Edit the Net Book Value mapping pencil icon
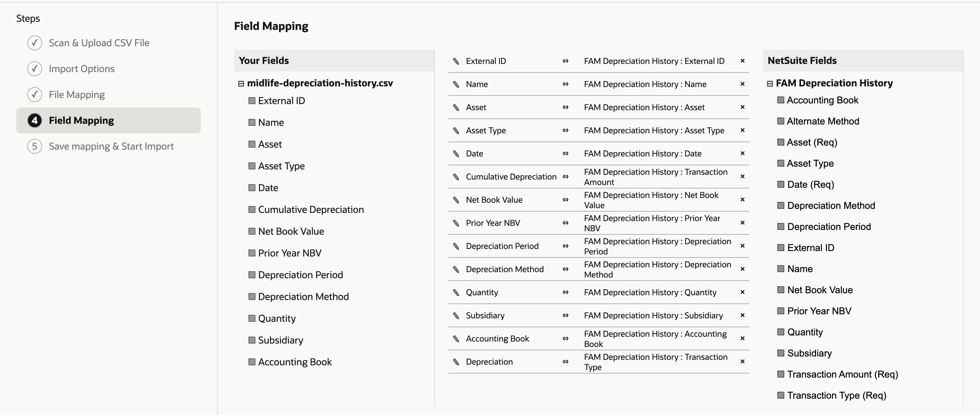The height and width of the screenshot is (415, 980). tap(456, 200)
